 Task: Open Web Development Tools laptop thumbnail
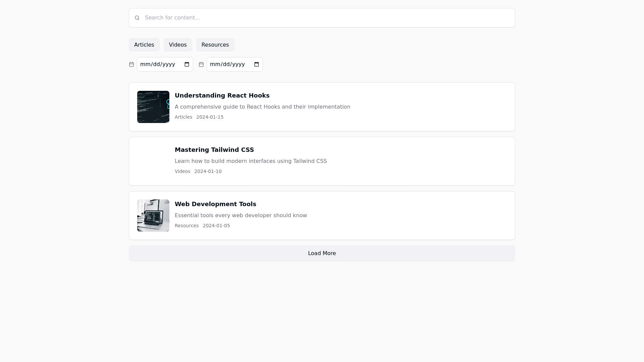point(153,216)
